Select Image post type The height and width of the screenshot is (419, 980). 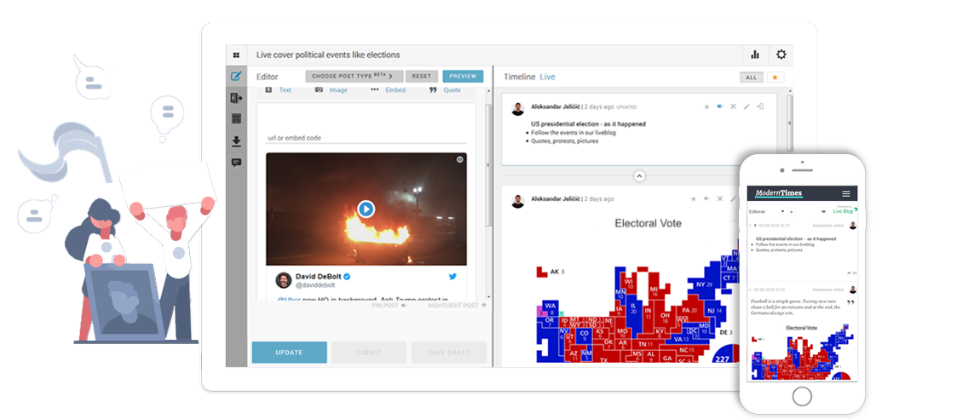coord(331,90)
